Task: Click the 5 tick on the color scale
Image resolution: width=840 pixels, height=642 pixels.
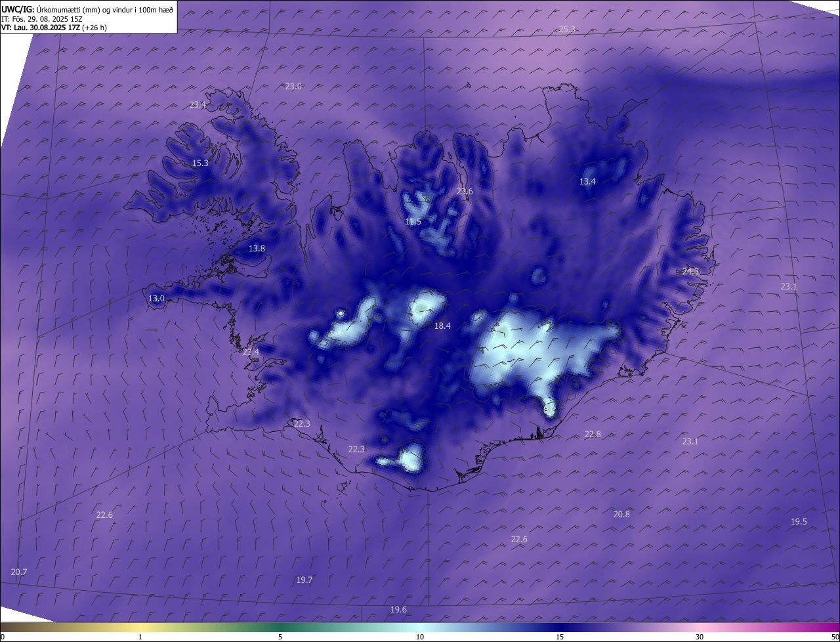Action: point(280,637)
